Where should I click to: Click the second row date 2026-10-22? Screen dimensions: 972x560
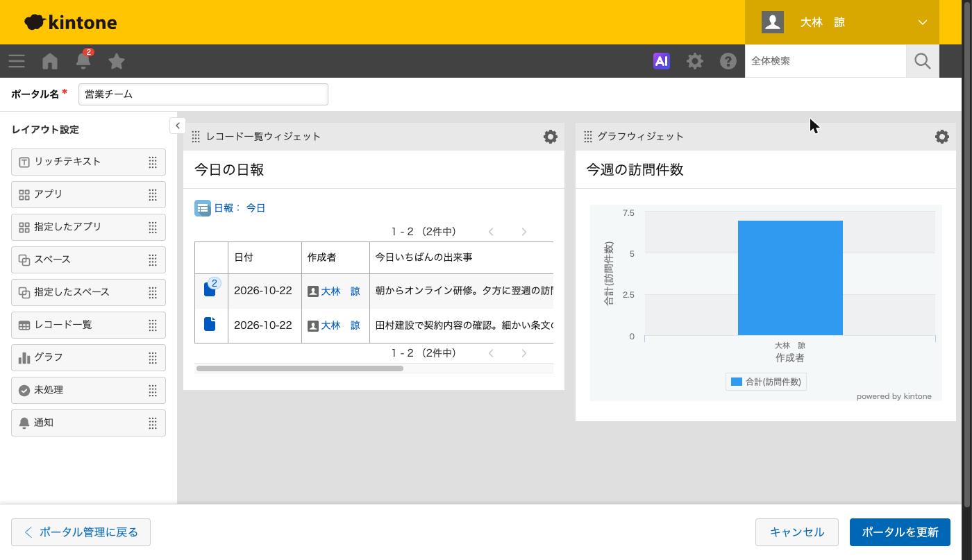click(262, 325)
